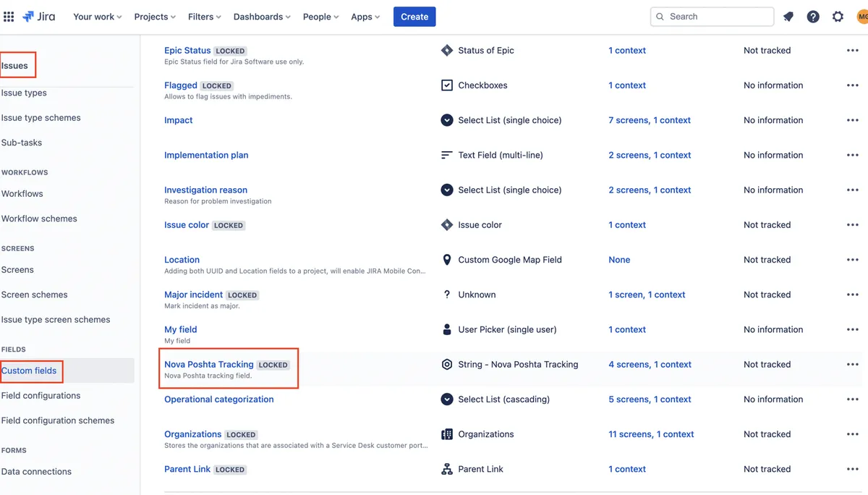
Task: Open the Implementation plan field link
Action: 206,155
